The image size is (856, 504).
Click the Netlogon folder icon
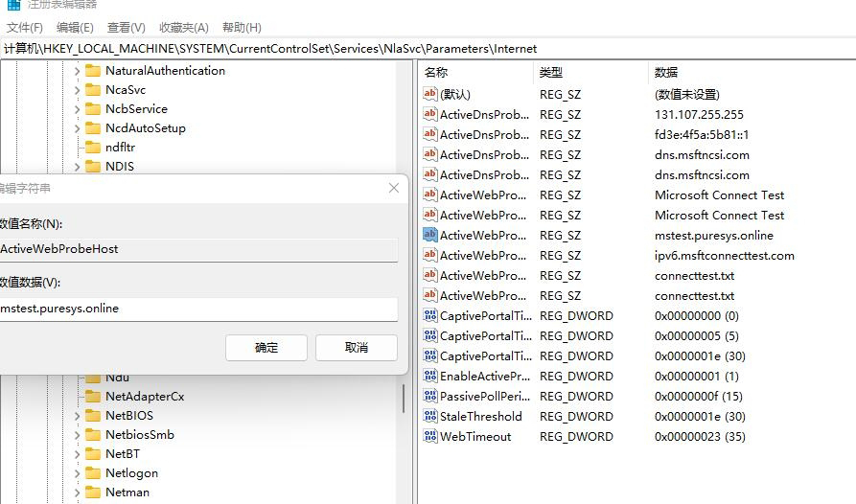[93, 473]
